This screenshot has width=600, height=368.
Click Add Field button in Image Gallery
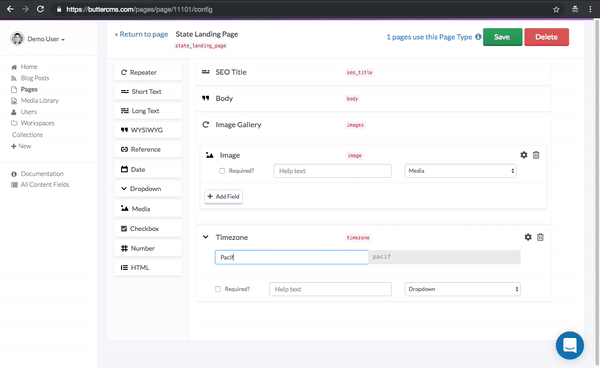[223, 197]
